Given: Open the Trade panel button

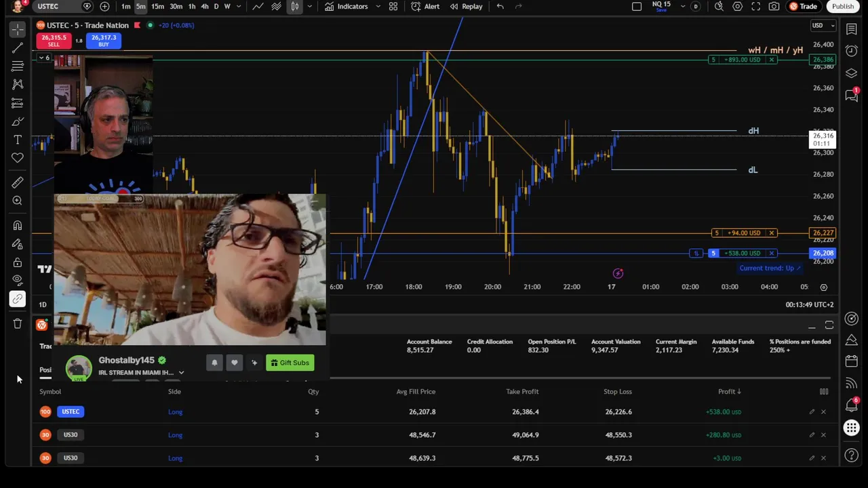Looking at the screenshot, I should [803, 6].
